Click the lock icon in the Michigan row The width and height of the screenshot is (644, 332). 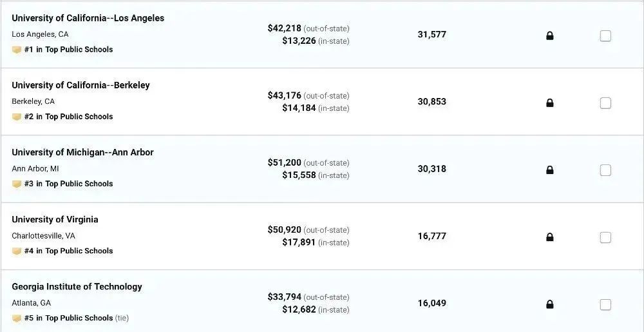tap(549, 170)
